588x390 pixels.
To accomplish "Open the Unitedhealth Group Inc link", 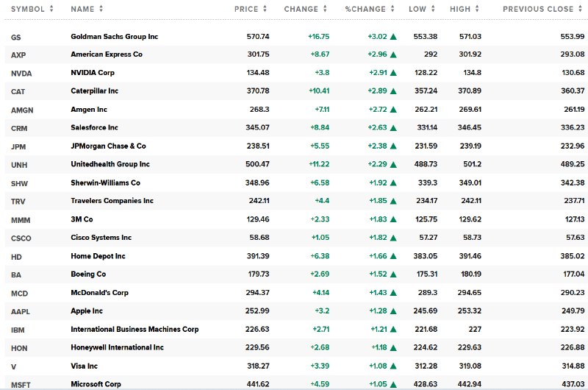I will point(110,164).
